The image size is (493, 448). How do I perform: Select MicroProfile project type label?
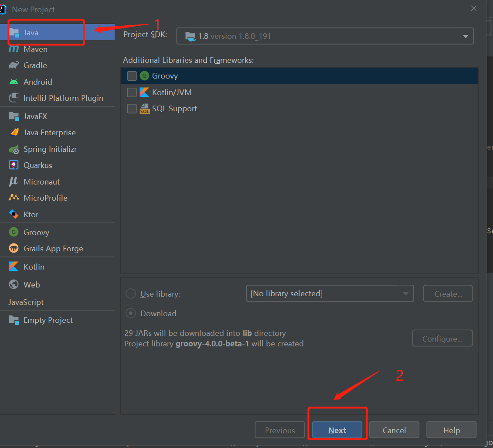click(x=46, y=198)
